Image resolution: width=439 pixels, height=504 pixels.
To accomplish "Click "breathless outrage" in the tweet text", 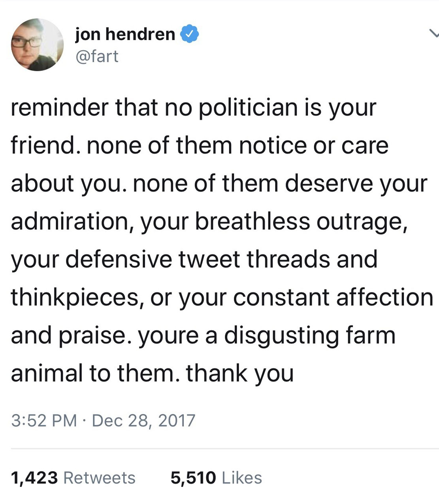I will pyautogui.click(x=301, y=222).
